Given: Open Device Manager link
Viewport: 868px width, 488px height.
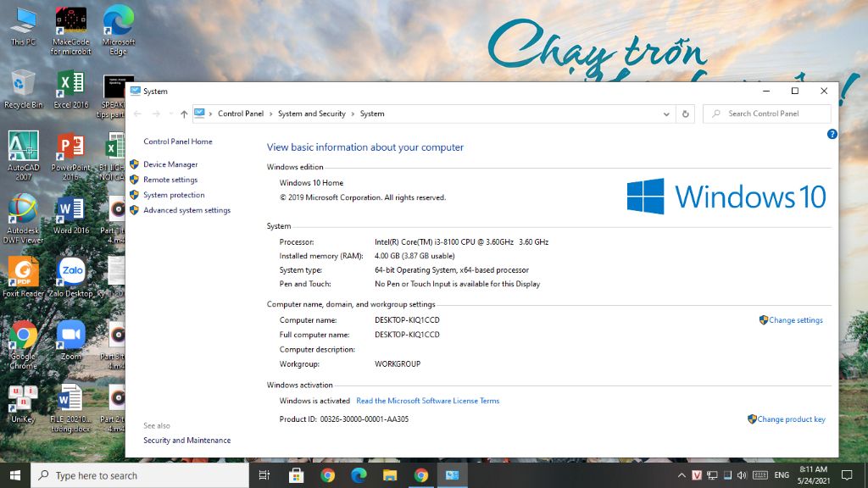Looking at the screenshot, I should coord(170,164).
